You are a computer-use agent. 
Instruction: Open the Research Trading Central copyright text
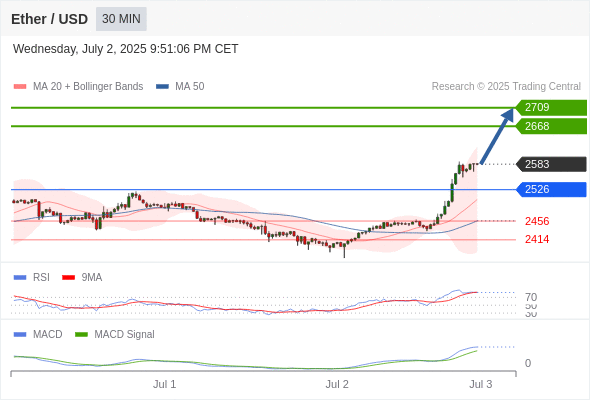(x=506, y=87)
